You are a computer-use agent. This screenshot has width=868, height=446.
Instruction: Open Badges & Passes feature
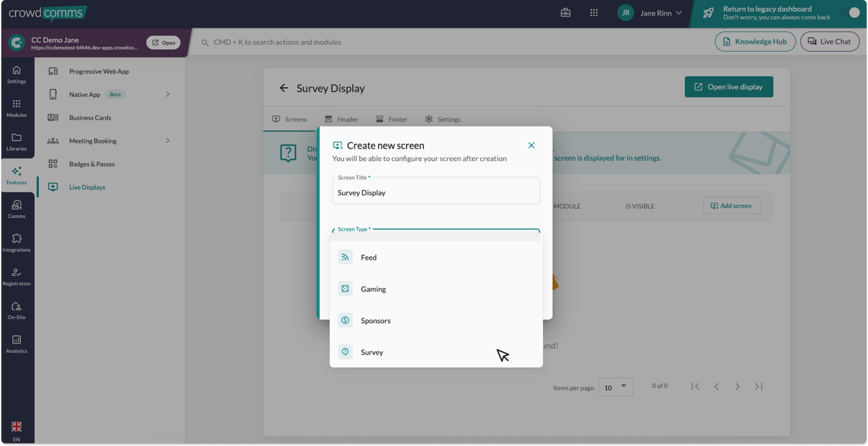(x=92, y=164)
